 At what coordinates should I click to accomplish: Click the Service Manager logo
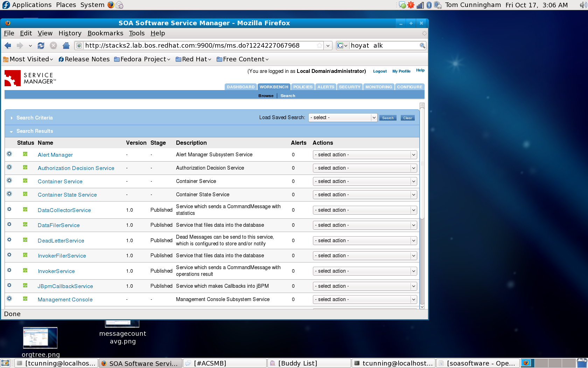click(30, 78)
